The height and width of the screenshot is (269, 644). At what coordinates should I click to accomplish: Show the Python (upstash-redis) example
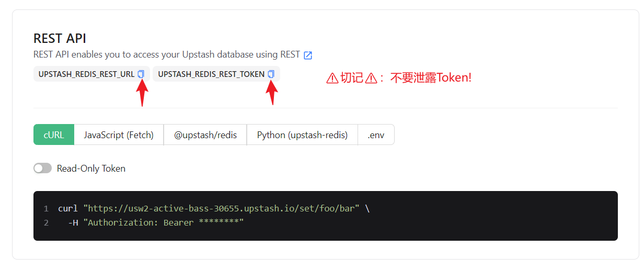[x=302, y=134]
